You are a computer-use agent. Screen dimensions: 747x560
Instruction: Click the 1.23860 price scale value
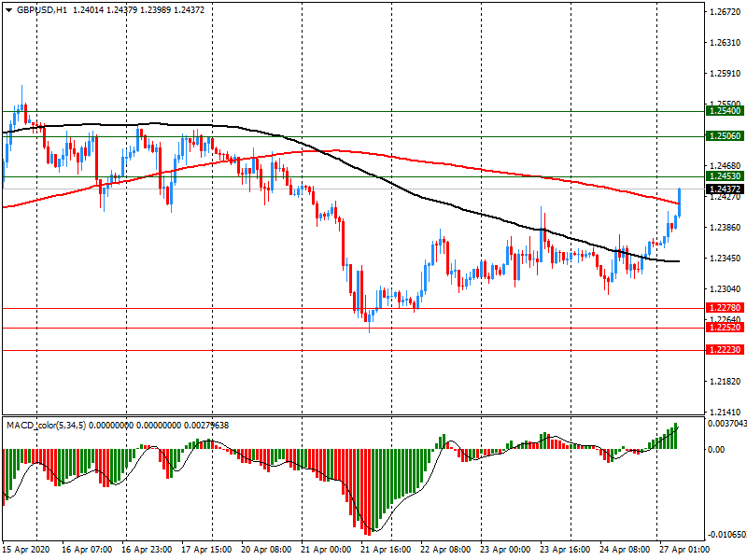pyautogui.click(x=726, y=228)
